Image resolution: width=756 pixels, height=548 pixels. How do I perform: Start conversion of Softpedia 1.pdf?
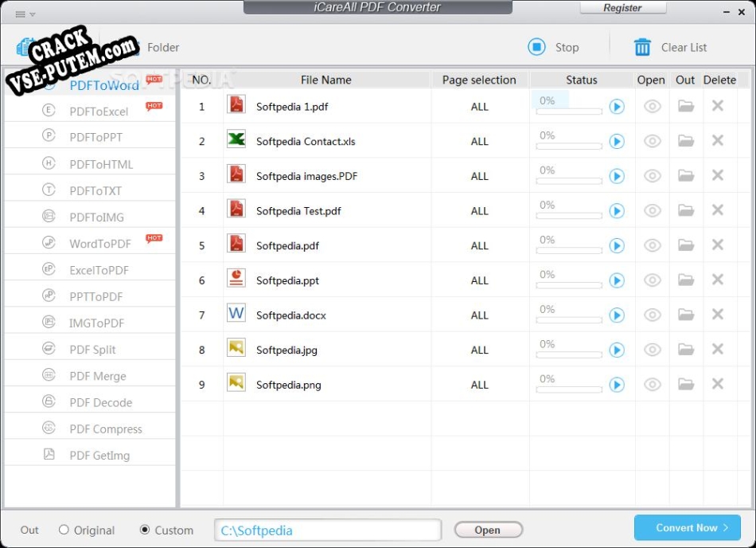point(617,107)
